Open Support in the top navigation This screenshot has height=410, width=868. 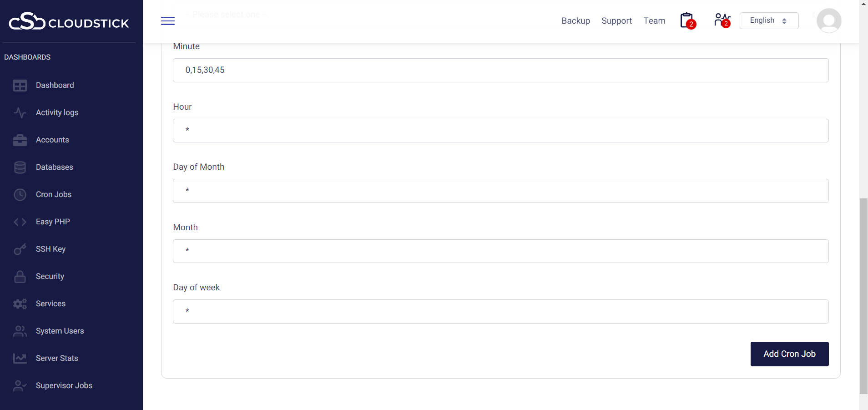click(616, 21)
